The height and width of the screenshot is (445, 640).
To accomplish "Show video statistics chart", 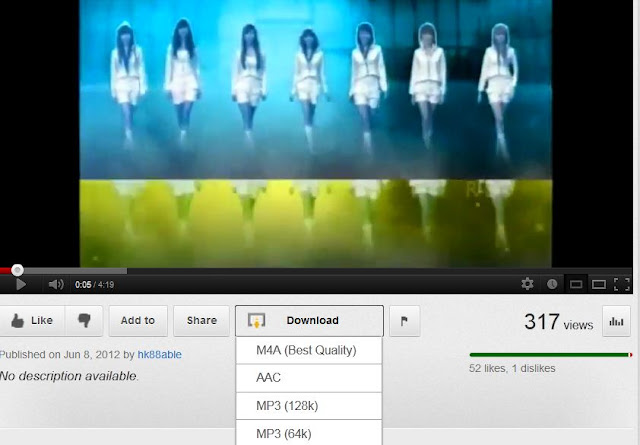I will point(616,321).
